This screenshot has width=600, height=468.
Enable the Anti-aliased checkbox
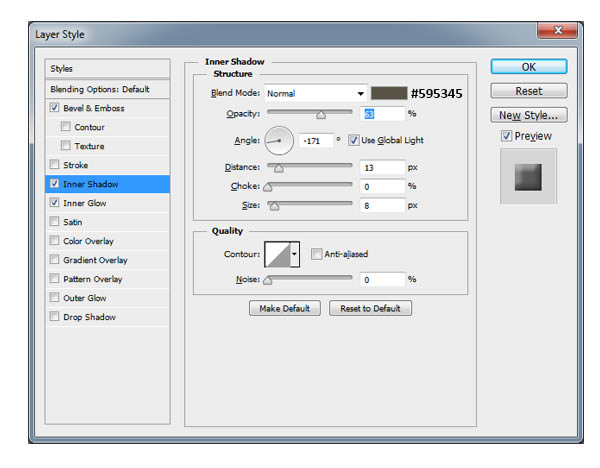pyautogui.click(x=316, y=254)
